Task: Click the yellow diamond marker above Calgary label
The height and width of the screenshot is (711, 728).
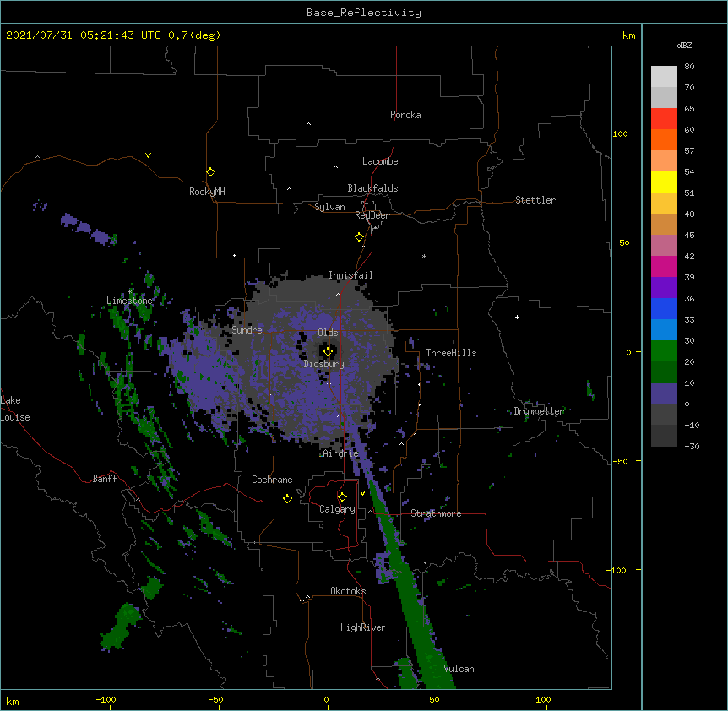Action: pos(342,497)
